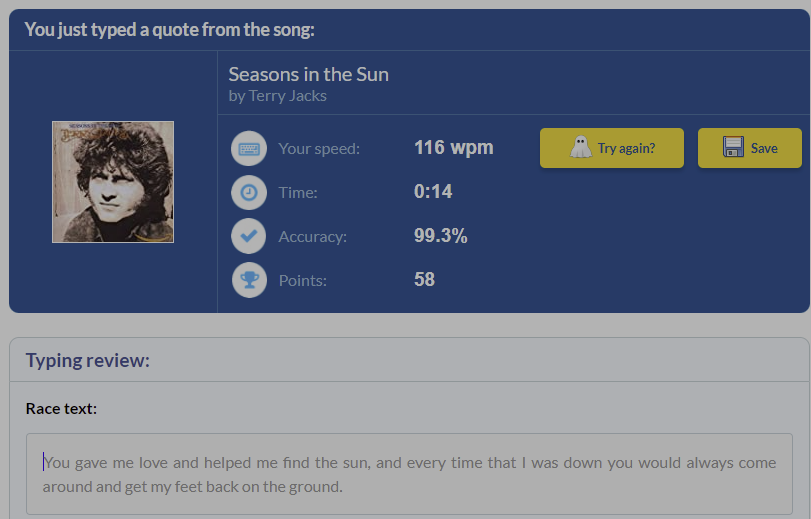Select the 116 wpm speed value
Viewport: 811px width, 519px height.
tap(453, 148)
